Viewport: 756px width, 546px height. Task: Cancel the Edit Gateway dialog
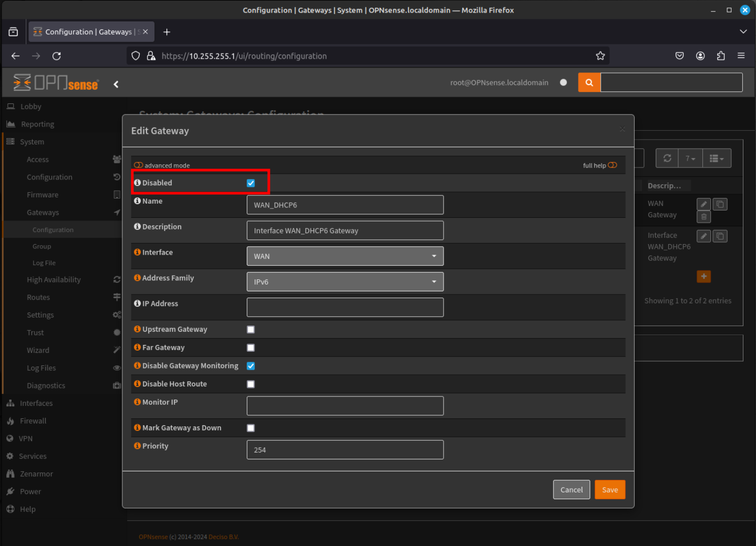[572, 490]
